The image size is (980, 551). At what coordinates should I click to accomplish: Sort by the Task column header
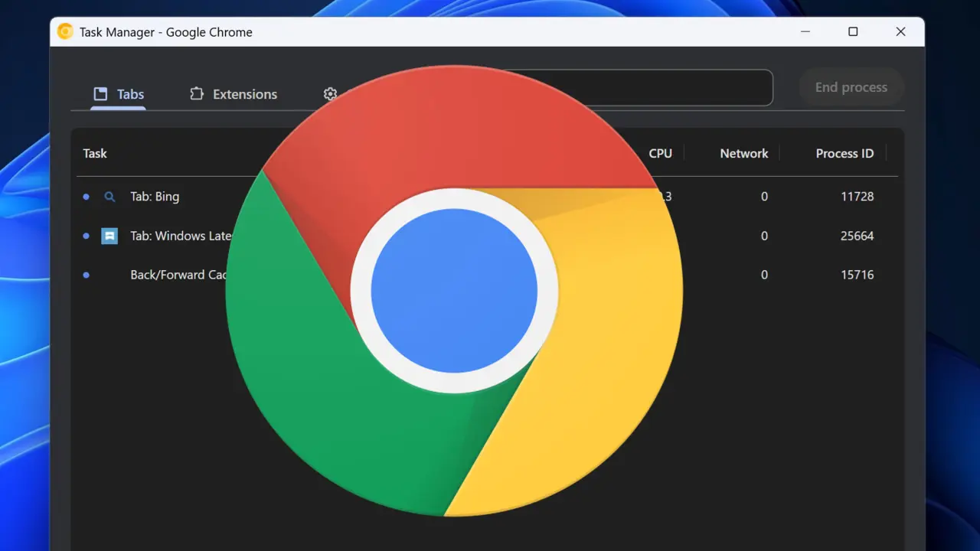pyautogui.click(x=95, y=153)
